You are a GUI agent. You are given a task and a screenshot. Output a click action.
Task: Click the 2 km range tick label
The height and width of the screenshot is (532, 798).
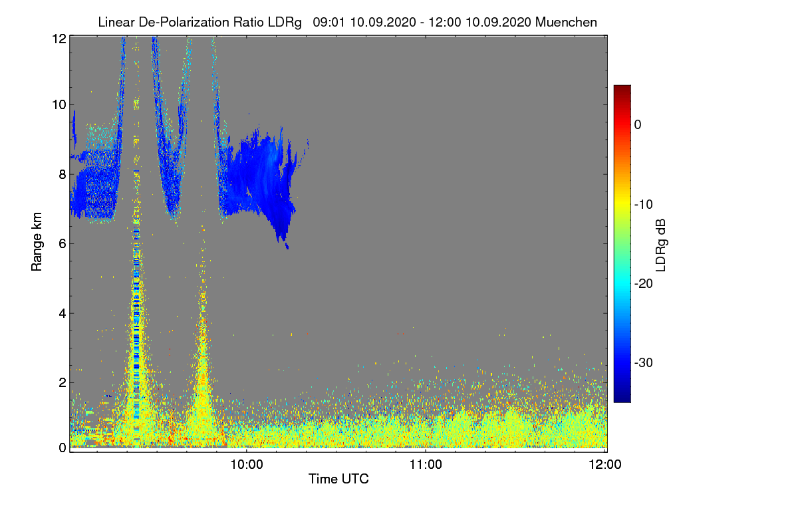click(x=62, y=382)
